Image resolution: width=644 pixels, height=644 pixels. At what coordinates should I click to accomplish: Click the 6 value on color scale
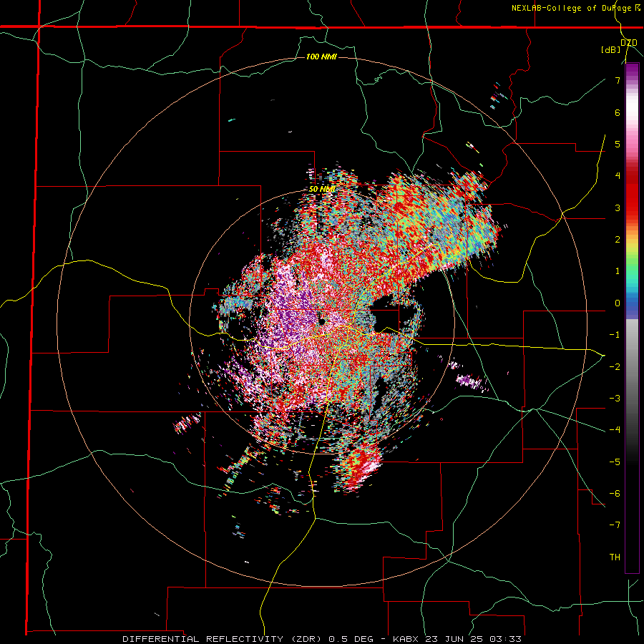618,112
